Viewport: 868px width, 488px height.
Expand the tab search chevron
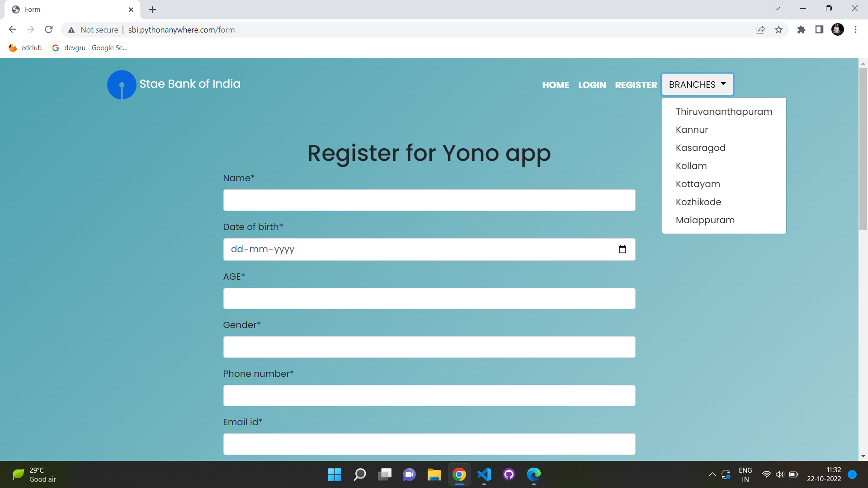coord(777,9)
